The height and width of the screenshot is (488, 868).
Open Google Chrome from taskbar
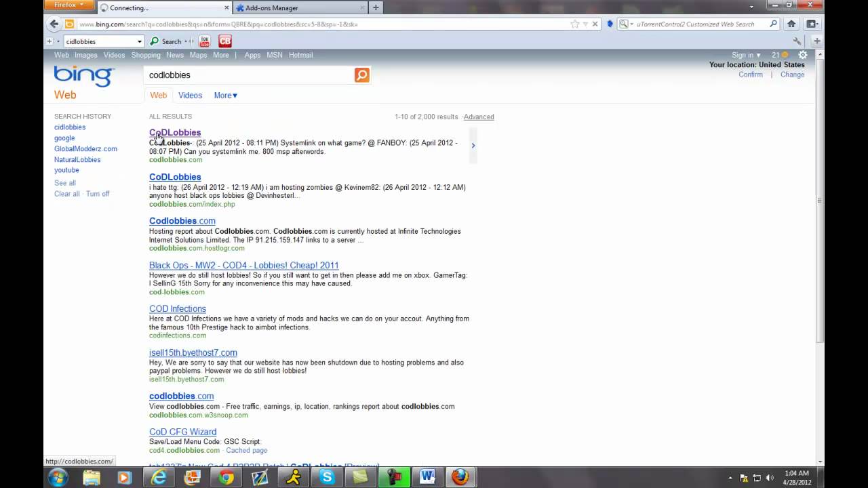coord(226,477)
